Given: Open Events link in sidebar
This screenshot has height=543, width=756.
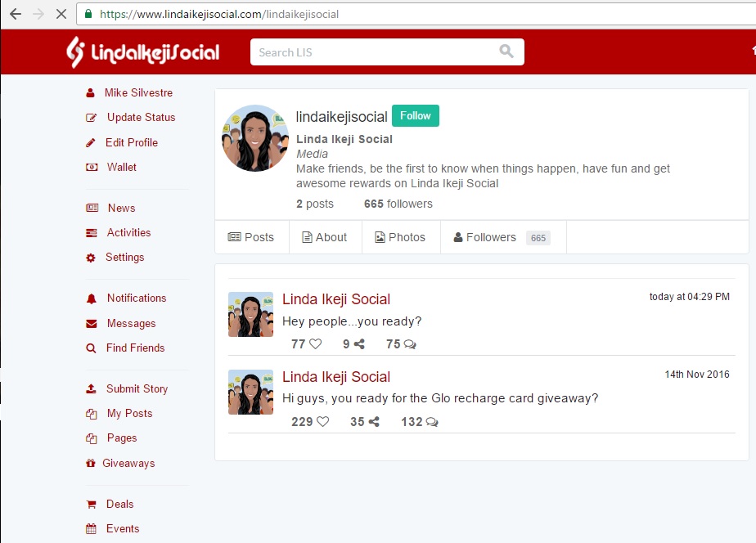Looking at the screenshot, I should pos(123,528).
